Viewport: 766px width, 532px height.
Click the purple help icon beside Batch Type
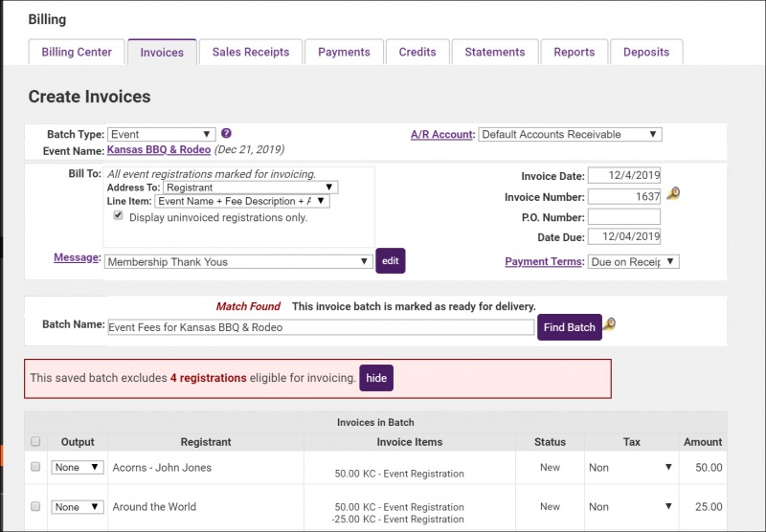[226, 134]
